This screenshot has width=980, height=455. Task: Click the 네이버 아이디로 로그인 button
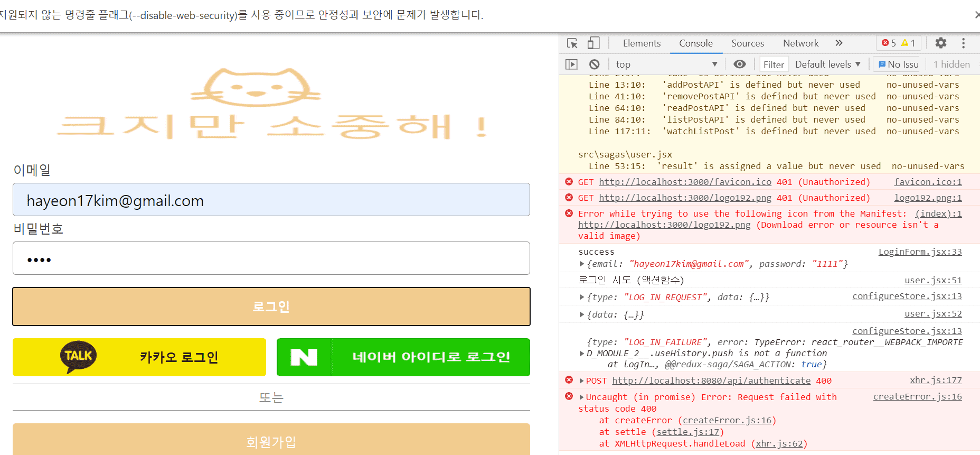[403, 357]
